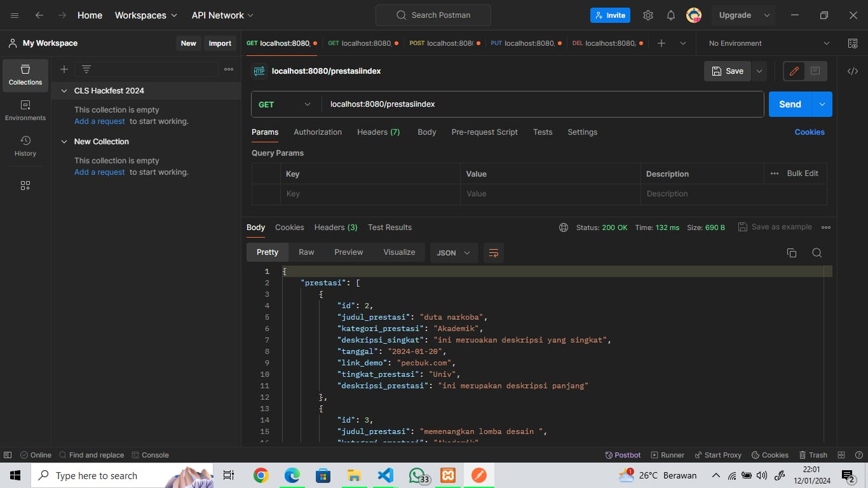Click the search icon in response body
The height and width of the screenshot is (488, 868).
817,253
